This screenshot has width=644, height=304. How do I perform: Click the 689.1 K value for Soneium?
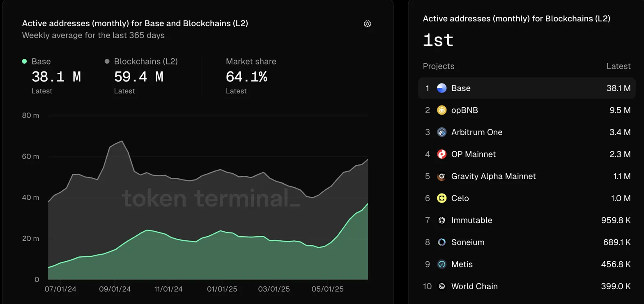click(616, 242)
